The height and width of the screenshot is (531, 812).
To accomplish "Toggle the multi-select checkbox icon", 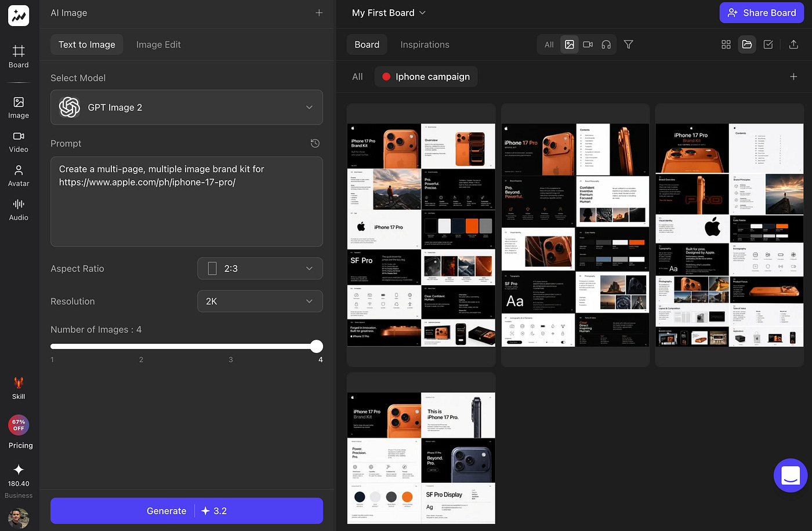I will 768,45.
